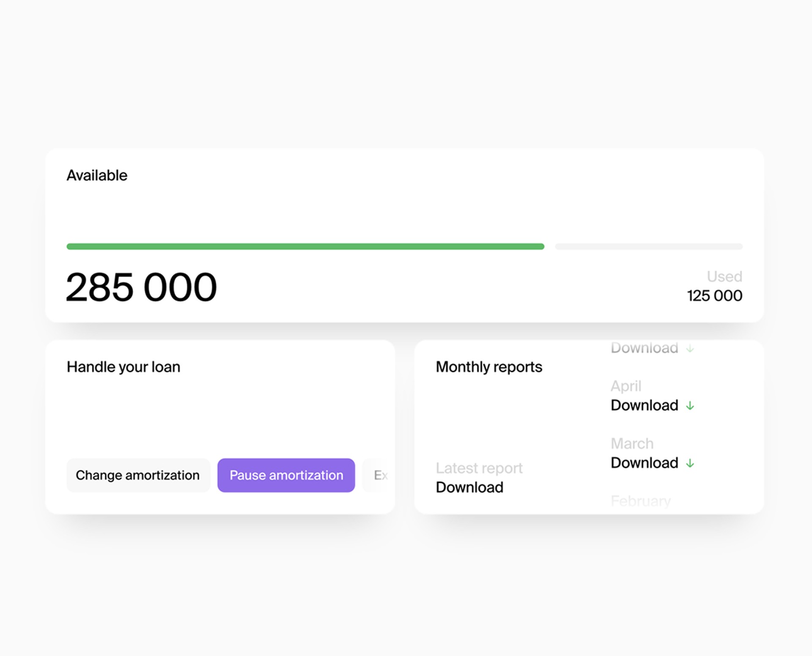The image size is (812, 656).
Task: Download the April monthly report
Action: [x=644, y=405]
